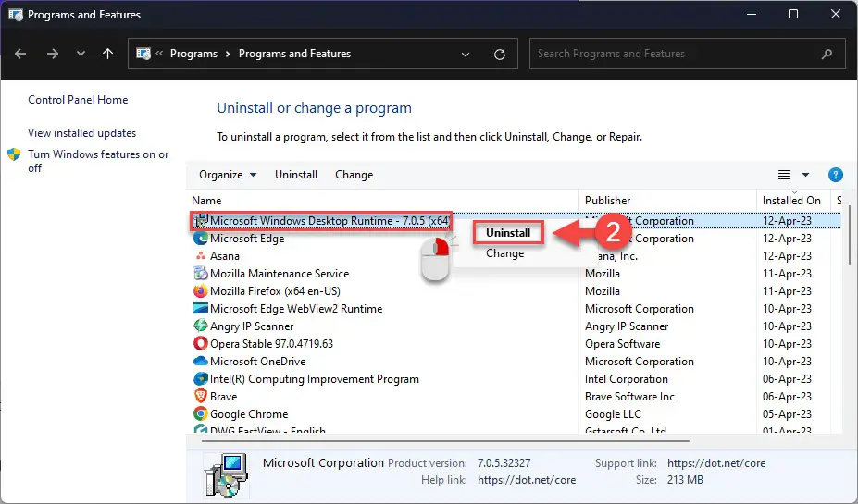Change view with the view icon
The height and width of the screenshot is (504, 858).
coord(784,175)
